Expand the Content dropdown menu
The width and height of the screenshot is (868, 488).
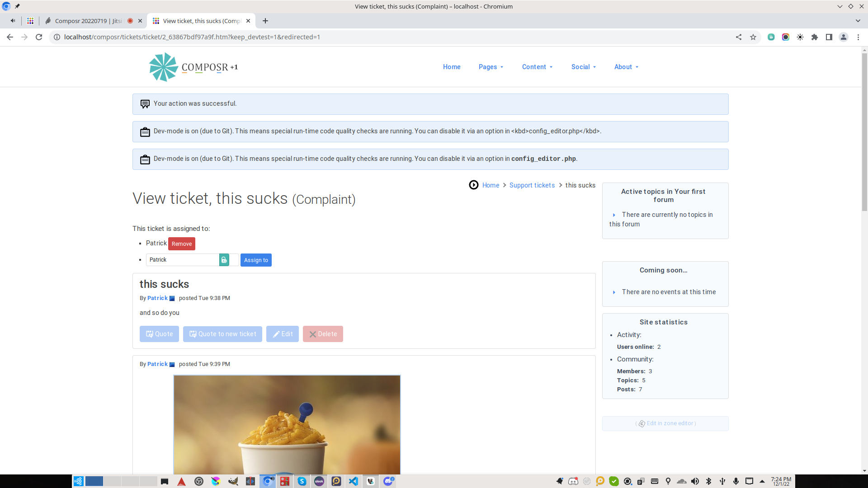click(x=537, y=67)
